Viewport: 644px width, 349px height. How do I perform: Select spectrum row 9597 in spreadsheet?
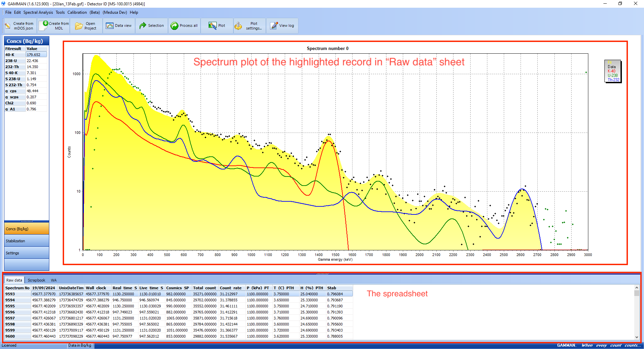[x=10, y=318]
